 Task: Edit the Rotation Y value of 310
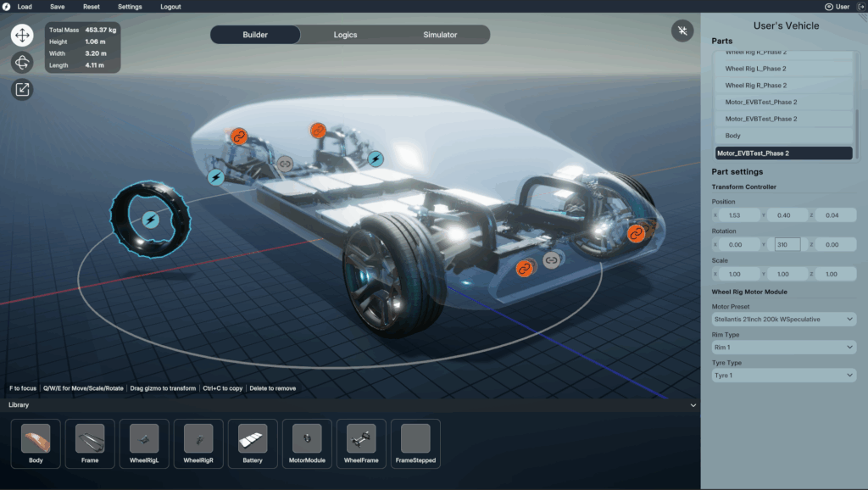click(x=787, y=244)
